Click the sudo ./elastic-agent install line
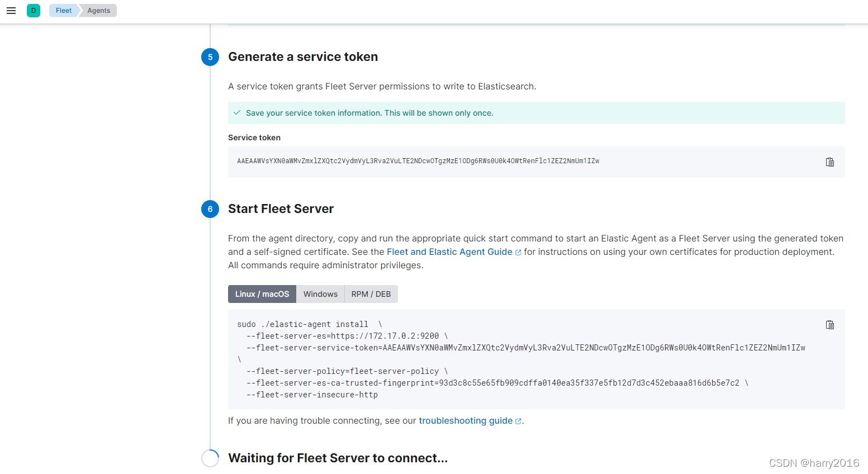The height and width of the screenshot is (474, 868). [310, 324]
